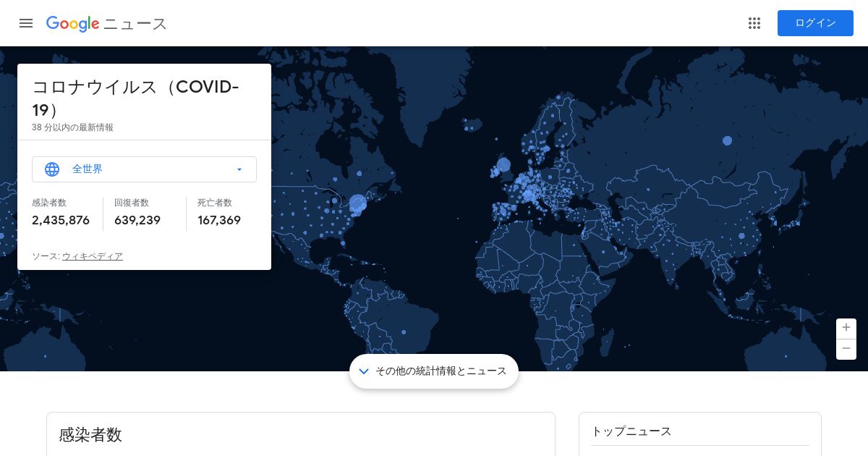Zoom out on the map

click(x=846, y=348)
